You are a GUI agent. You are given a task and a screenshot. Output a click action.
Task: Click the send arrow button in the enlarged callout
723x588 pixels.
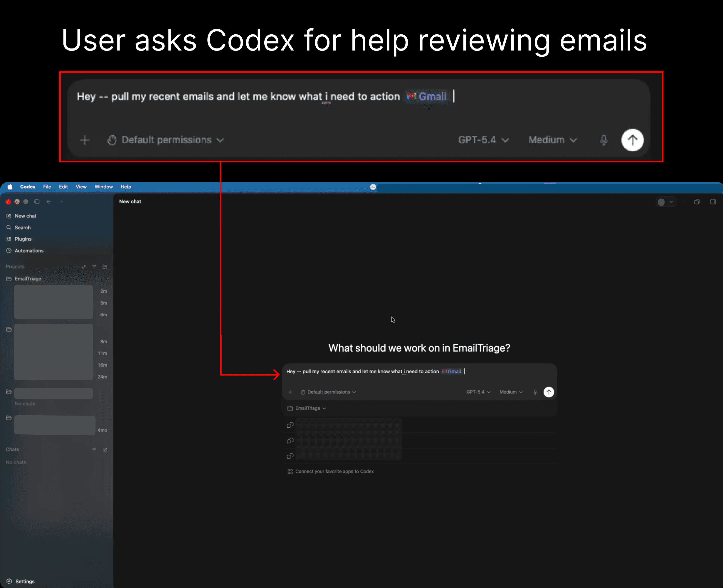(632, 140)
